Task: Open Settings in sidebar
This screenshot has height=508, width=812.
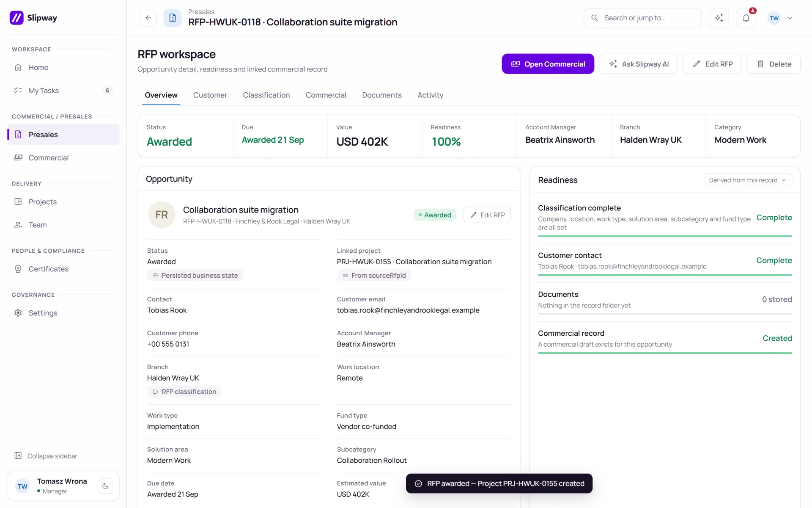Action: [63, 313]
